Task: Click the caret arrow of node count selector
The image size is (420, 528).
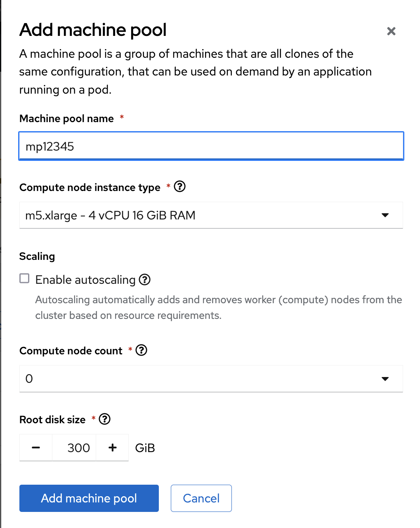Action: tap(385, 379)
